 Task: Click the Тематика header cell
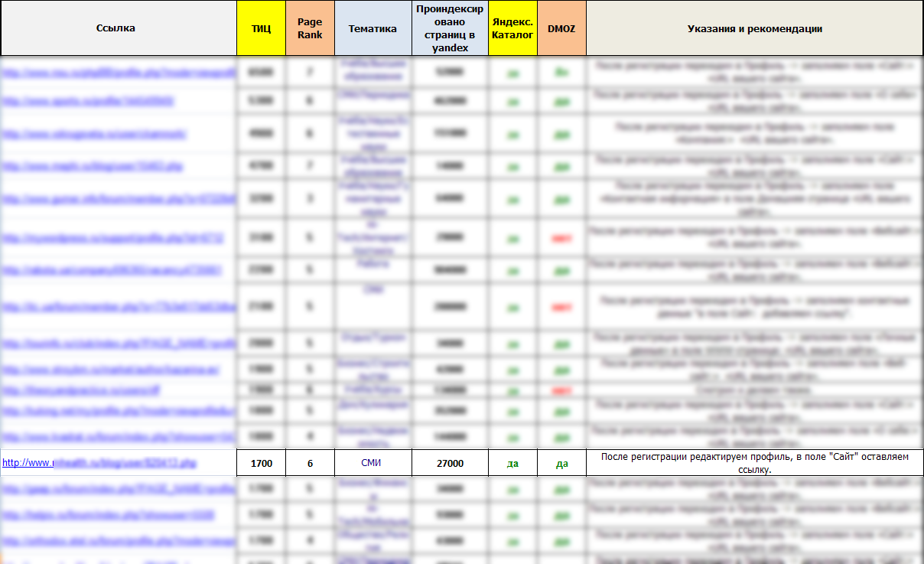(373, 28)
